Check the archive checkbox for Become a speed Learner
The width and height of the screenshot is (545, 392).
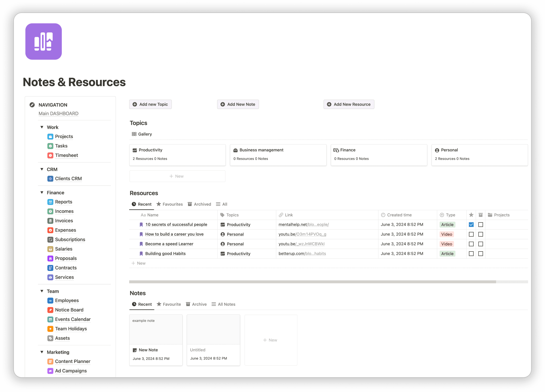click(481, 244)
